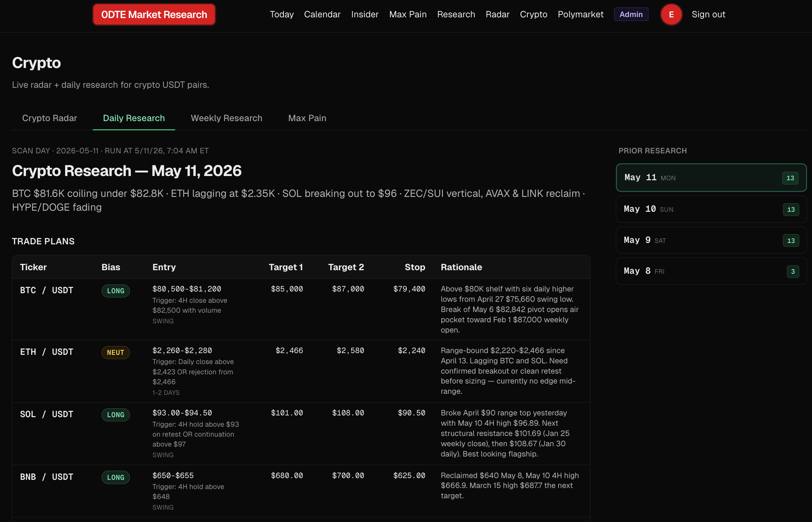Screen dimensions: 812x522
Task: Open the Radar nav link
Action: click(x=497, y=15)
